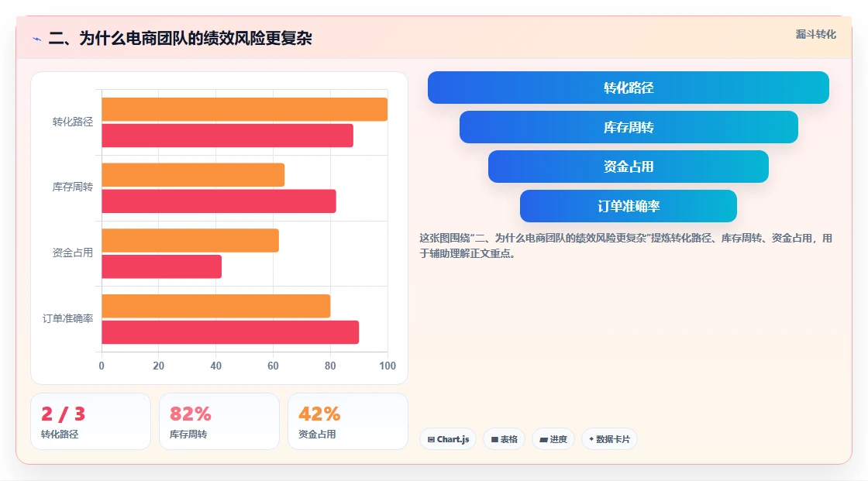Image resolution: width=868 pixels, height=481 pixels.
Task: Click the 42% value text
Action: [x=319, y=414]
